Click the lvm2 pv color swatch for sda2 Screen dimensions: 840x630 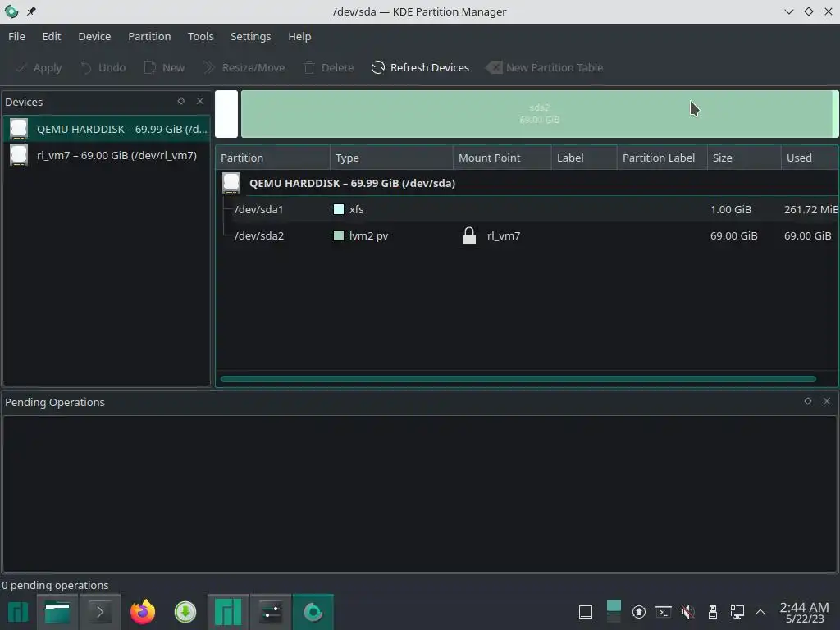coord(339,235)
